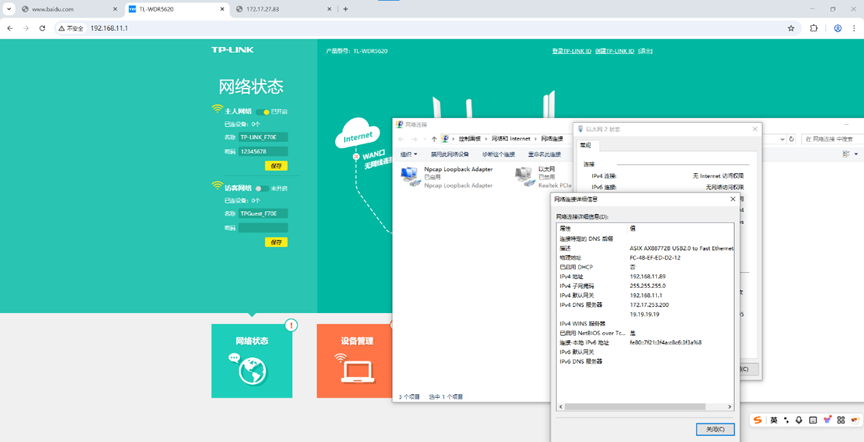The height and width of the screenshot is (442, 864).
Task: Click the empty guest network password field
Action: pos(263,228)
